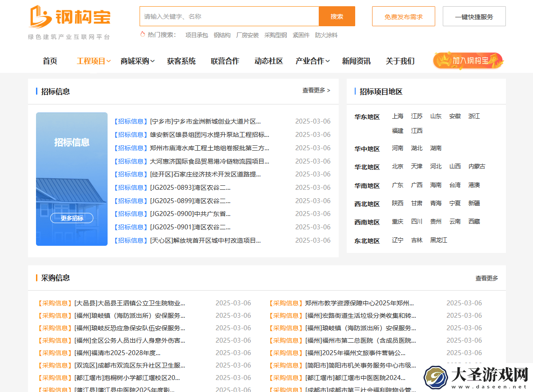533x392 pixels.
Task: Select hot search term 采购型钢
Action: 276,35
